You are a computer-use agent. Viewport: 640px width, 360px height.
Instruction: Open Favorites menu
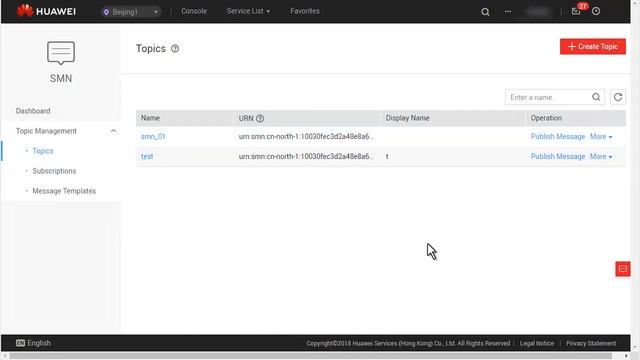pos(305,11)
